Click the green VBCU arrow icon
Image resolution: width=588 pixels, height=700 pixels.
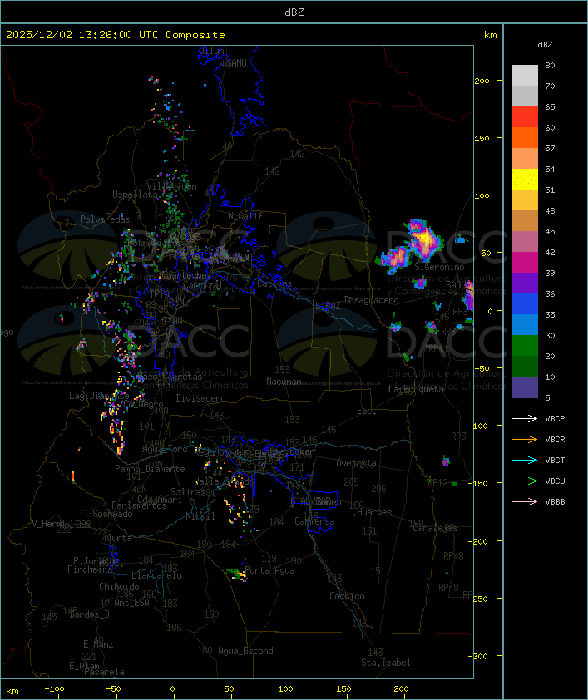click(525, 481)
